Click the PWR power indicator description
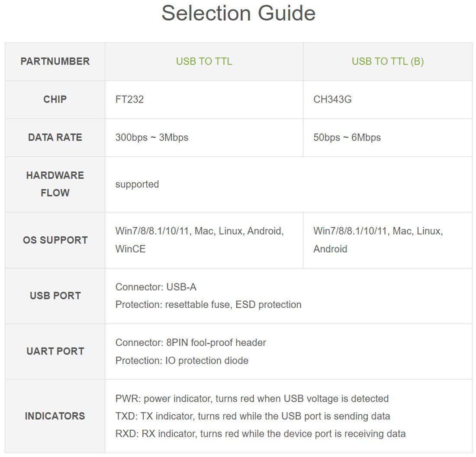476x457 pixels. (x=252, y=399)
